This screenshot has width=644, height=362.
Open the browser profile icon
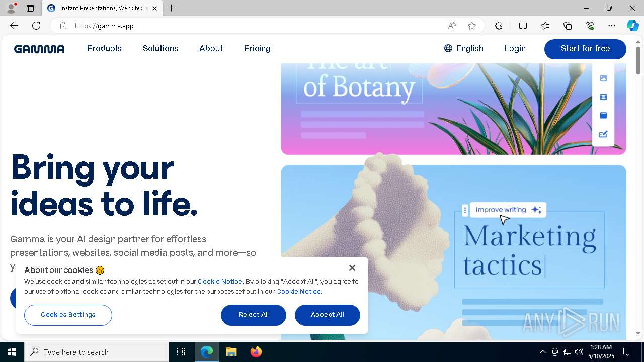point(11,8)
